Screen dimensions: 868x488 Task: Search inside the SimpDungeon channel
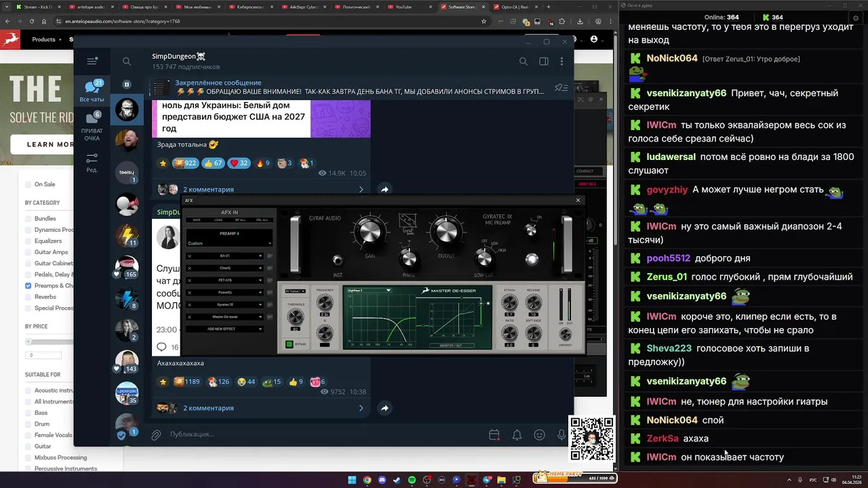pos(523,61)
